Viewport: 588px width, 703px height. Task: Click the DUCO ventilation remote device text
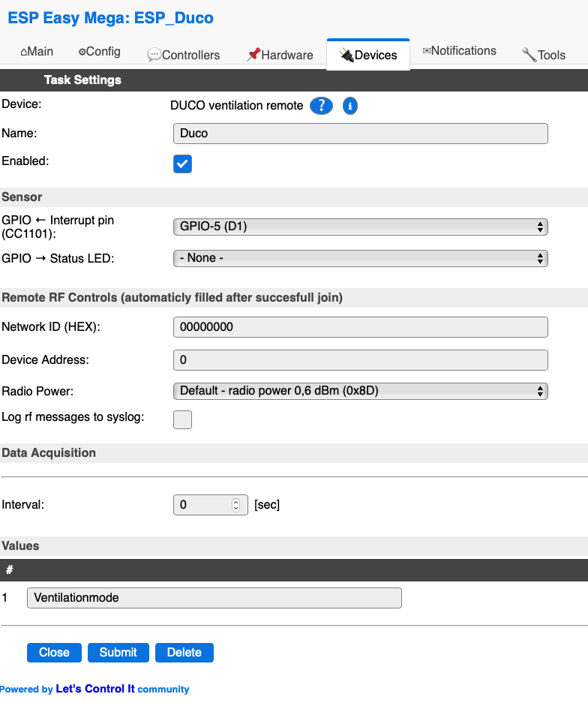coord(237,106)
